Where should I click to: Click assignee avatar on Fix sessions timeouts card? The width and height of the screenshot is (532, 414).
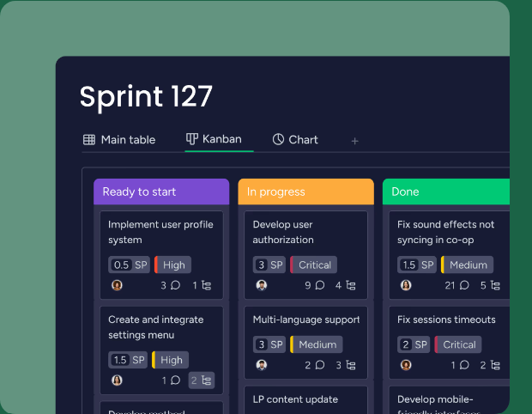pyautogui.click(x=406, y=365)
